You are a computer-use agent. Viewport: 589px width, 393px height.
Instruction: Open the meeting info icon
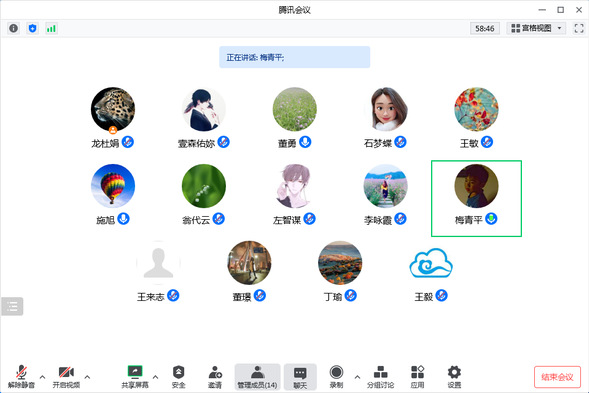tap(14, 28)
